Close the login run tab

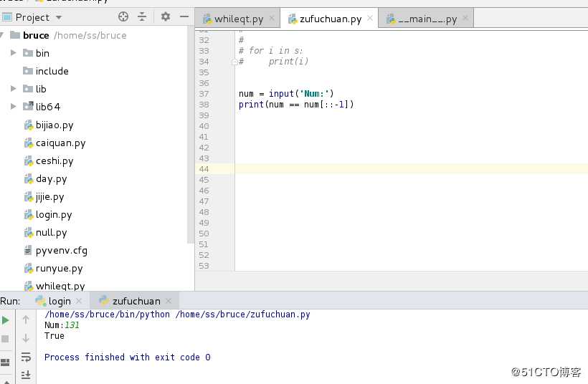79,300
